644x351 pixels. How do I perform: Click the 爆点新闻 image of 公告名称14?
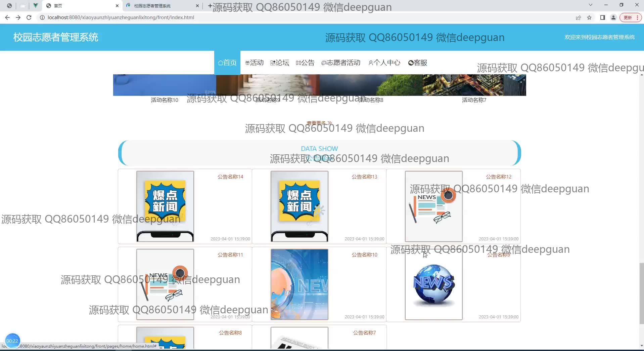tap(165, 206)
